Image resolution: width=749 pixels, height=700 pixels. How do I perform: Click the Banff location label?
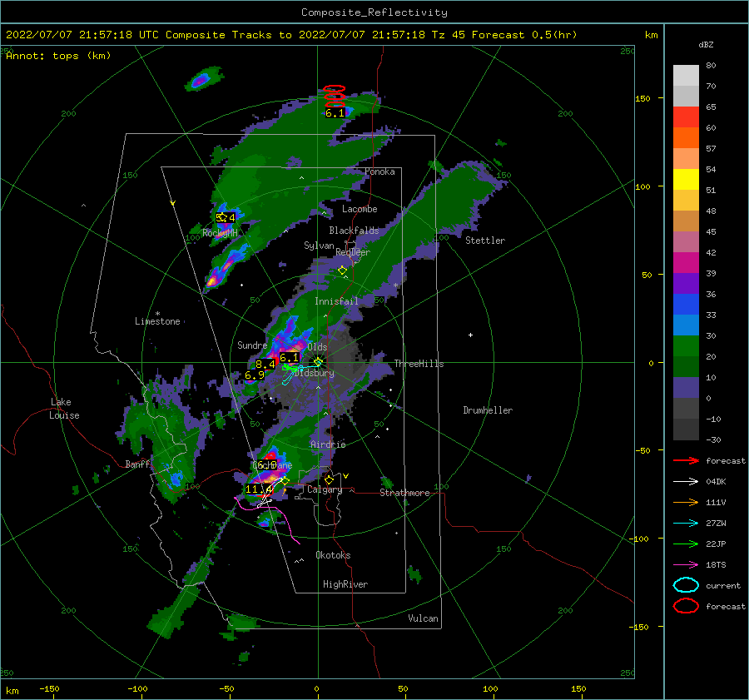pos(137,464)
